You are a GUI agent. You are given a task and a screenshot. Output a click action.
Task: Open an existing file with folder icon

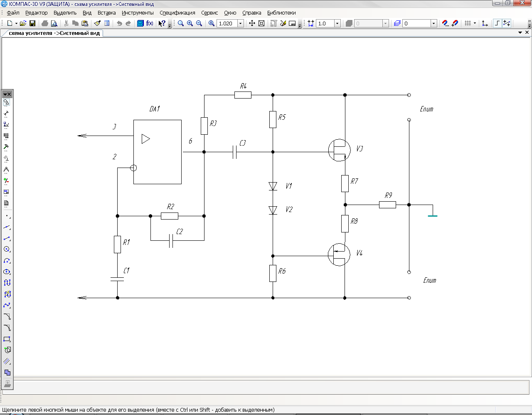[x=23, y=24]
